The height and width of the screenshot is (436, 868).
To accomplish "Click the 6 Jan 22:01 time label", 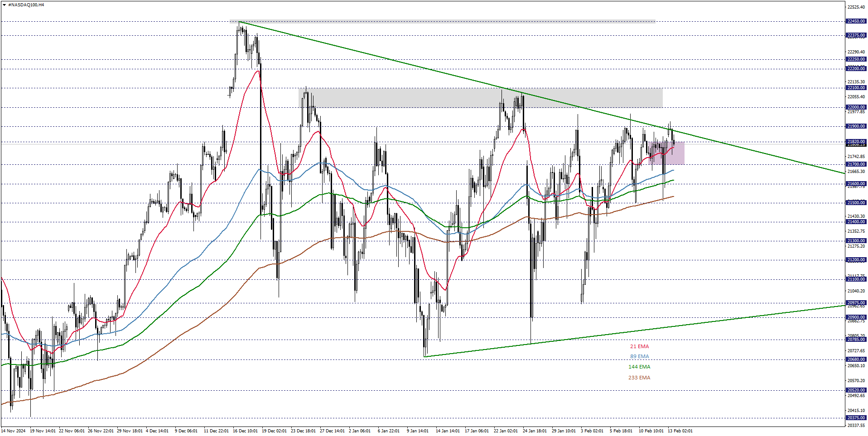I will pos(389,431).
